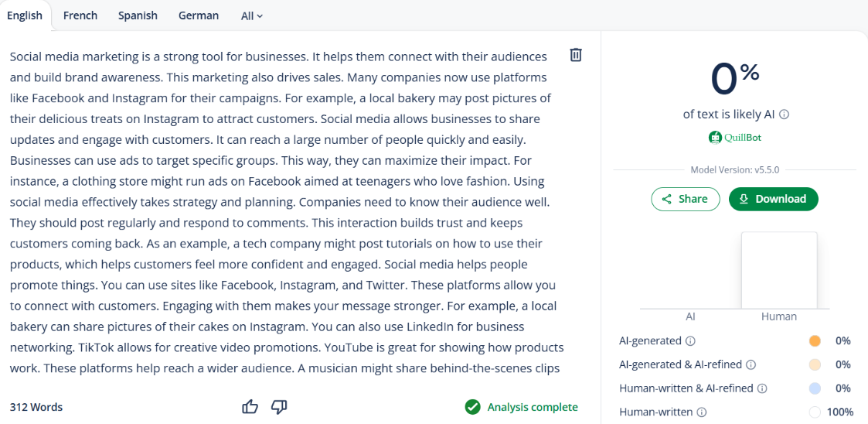
Task: Click the green Analysis complete checkmark
Action: 472,407
